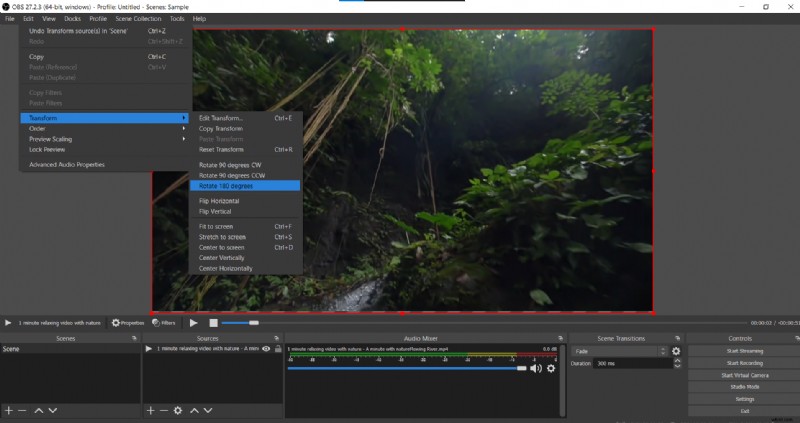Play the media source with the play button
This screenshot has height=423, width=800.
(194, 323)
